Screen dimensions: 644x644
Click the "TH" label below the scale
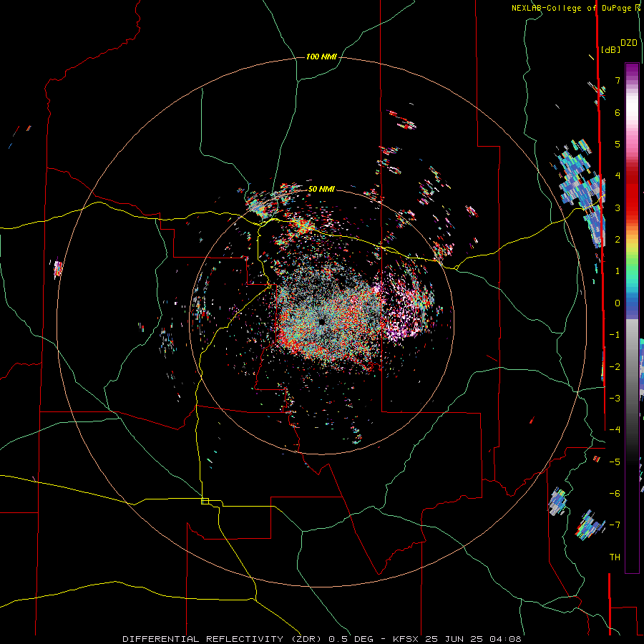[615, 557]
